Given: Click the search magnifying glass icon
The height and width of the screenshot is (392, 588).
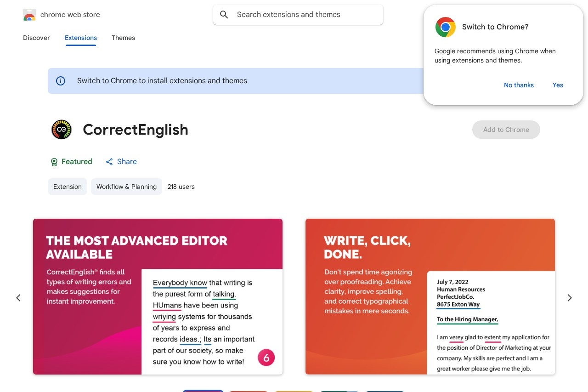Looking at the screenshot, I should tap(224, 14).
